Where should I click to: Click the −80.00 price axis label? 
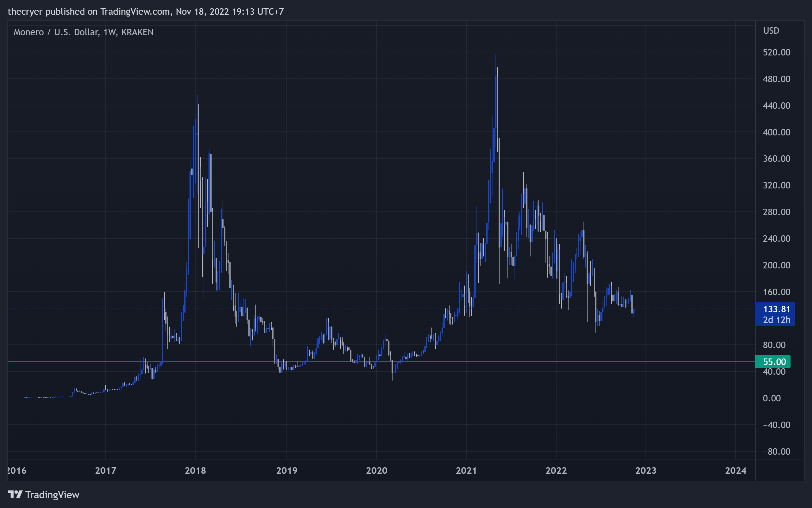(x=776, y=452)
